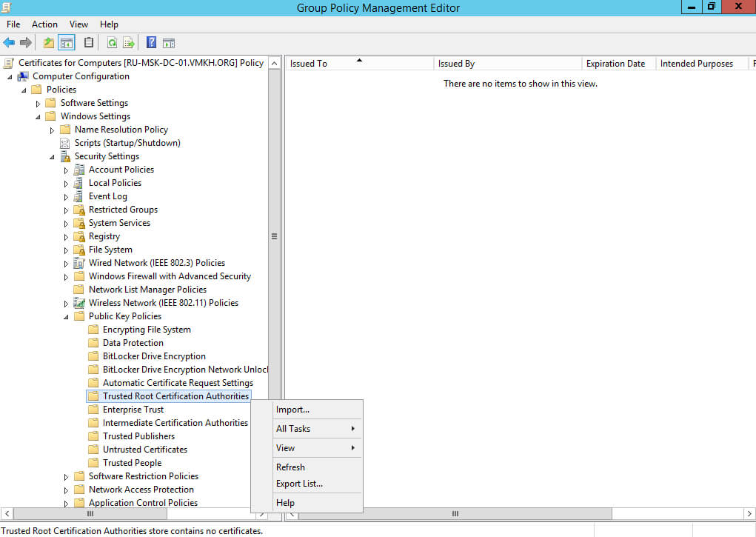The width and height of the screenshot is (756, 537).
Task: Expand the Network Access Protection node
Action: [x=66, y=490]
